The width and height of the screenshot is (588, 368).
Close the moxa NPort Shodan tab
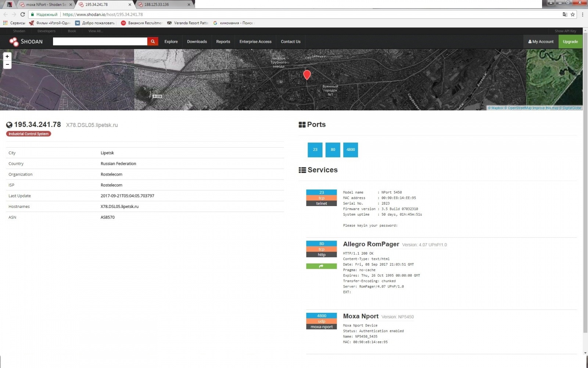pyautogui.click(x=71, y=4)
